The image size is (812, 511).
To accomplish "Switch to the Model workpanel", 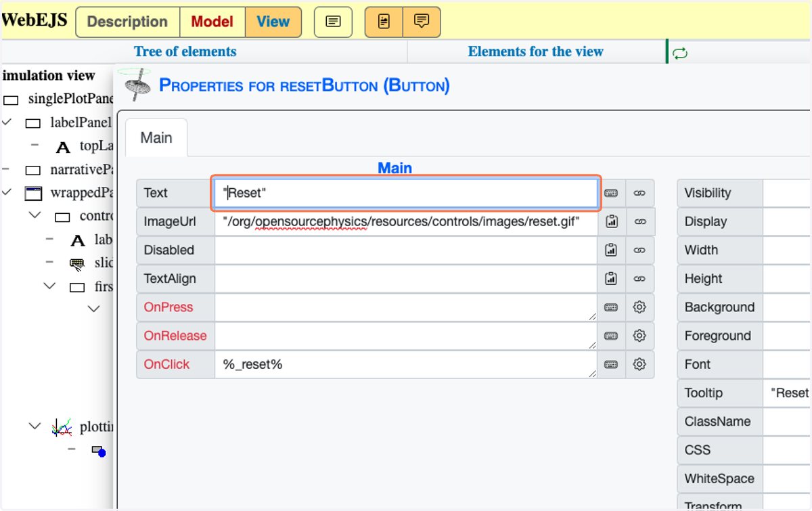I will point(212,22).
